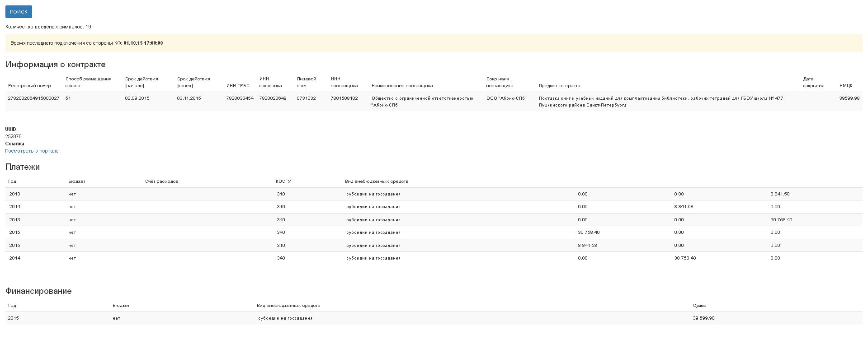The width and height of the screenshot is (868, 344).
Task: Click short supplier name ООО "Абрис-СПб"
Action: [506, 98]
